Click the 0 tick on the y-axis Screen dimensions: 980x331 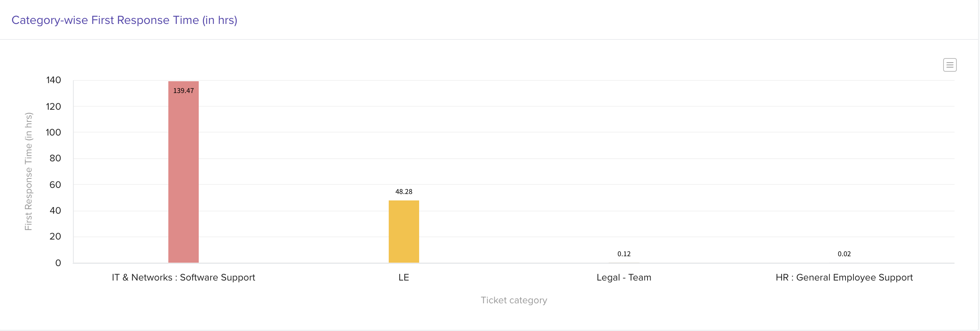[x=58, y=263]
